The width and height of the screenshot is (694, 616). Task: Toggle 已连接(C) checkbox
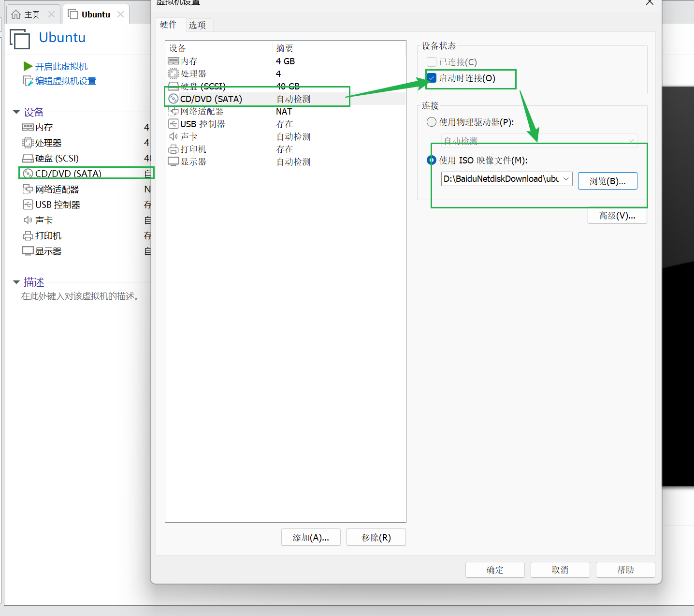[x=432, y=62]
